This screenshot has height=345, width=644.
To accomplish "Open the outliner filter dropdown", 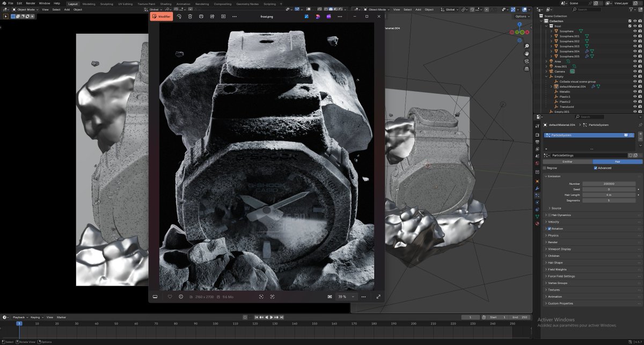I will (x=632, y=10).
